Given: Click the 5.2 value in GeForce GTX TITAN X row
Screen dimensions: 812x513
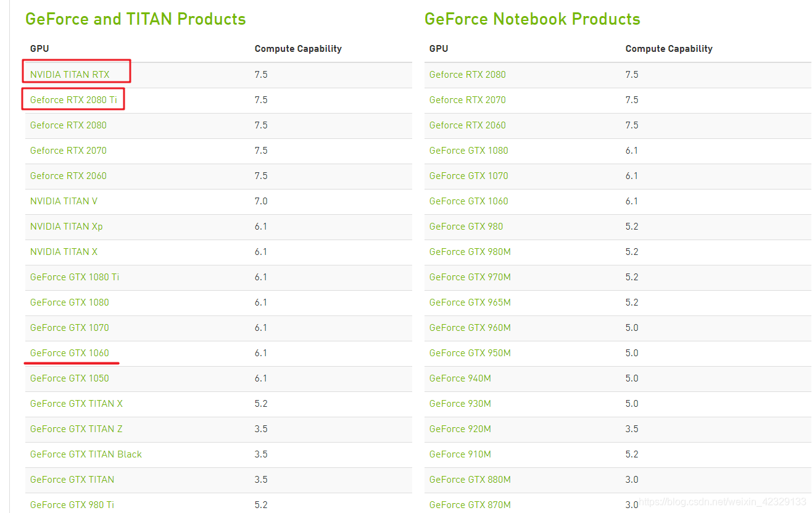Looking at the screenshot, I should tap(261, 404).
